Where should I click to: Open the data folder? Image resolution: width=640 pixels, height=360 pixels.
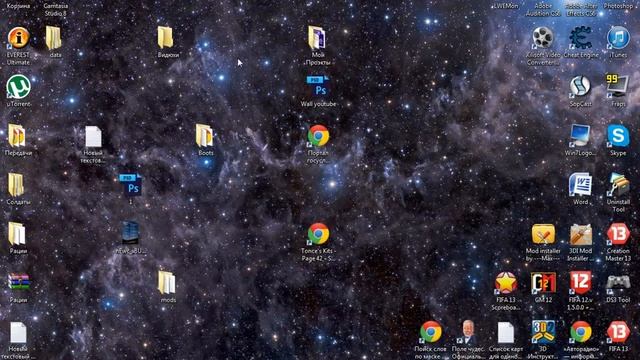pyautogui.click(x=54, y=38)
